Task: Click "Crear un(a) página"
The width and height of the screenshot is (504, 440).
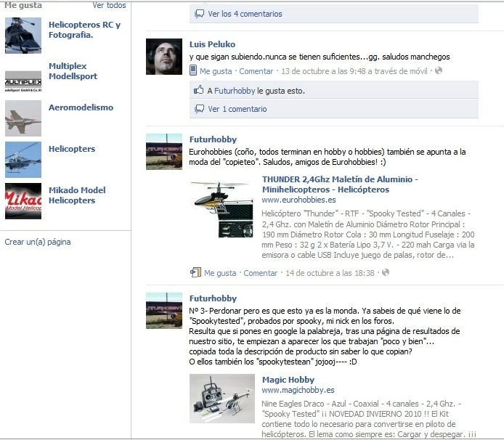Action: (38, 242)
